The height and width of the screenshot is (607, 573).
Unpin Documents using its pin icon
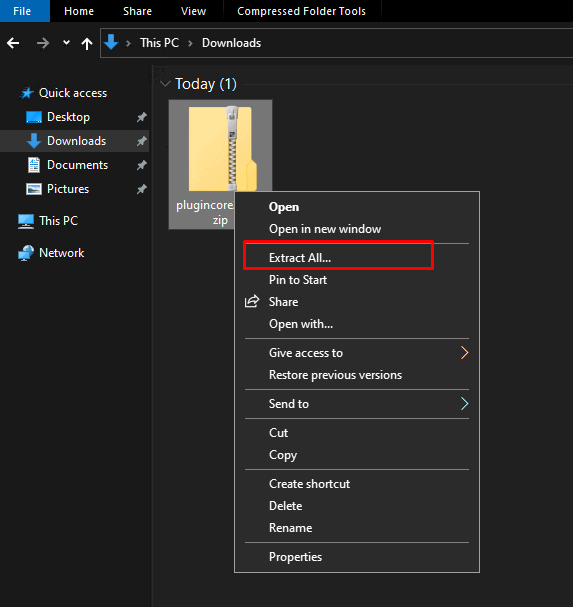pyautogui.click(x=142, y=165)
